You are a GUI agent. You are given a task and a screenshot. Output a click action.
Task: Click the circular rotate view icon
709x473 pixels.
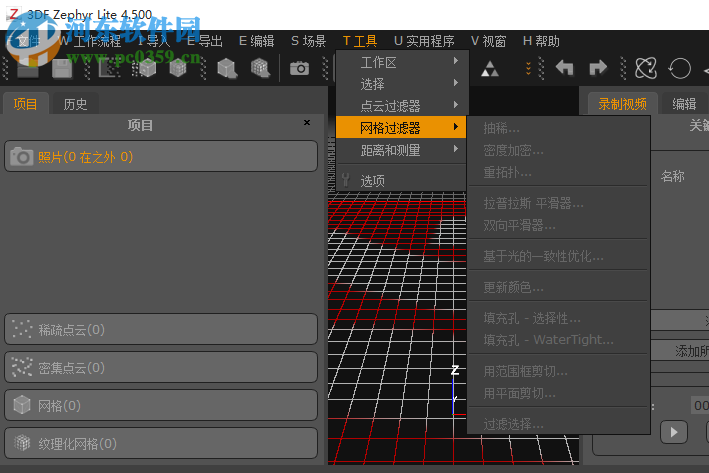(x=680, y=69)
